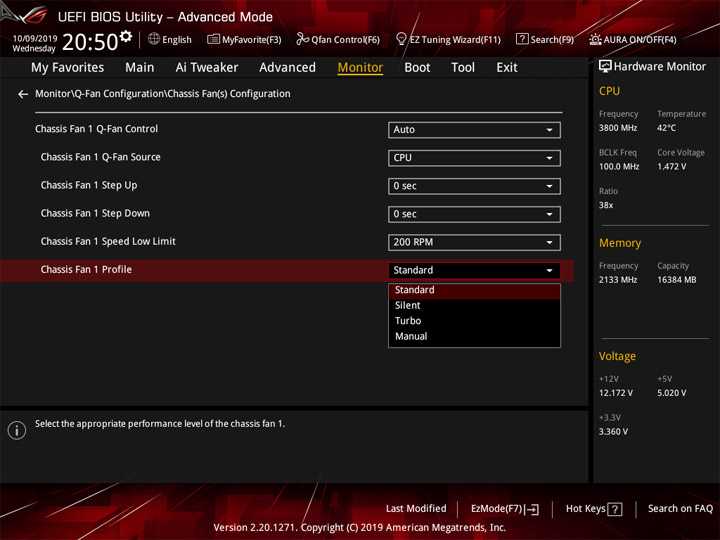Viewport: 720px width, 540px height.
Task: Click memory frequency value 2133 MHz
Action: point(618,280)
